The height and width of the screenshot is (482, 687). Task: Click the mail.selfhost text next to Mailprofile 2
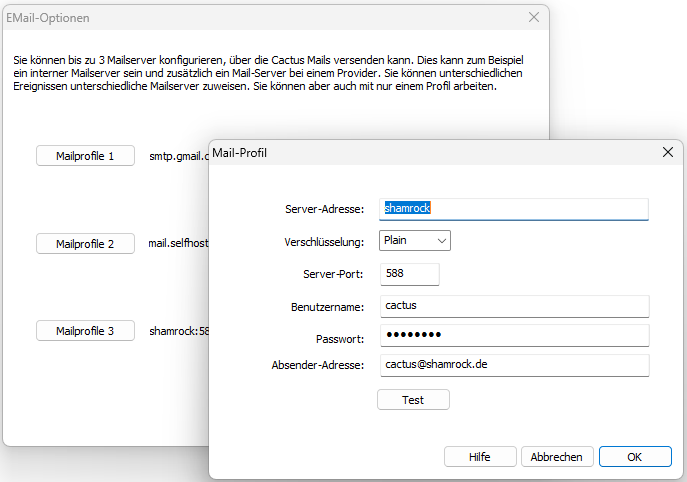[178, 243]
